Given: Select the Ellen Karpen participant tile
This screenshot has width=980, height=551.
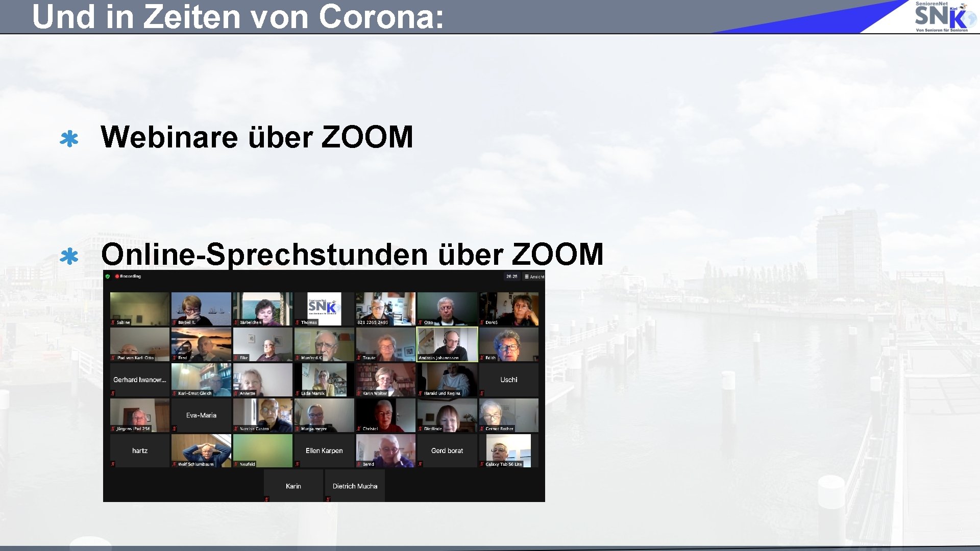Looking at the screenshot, I should point(324,450).
